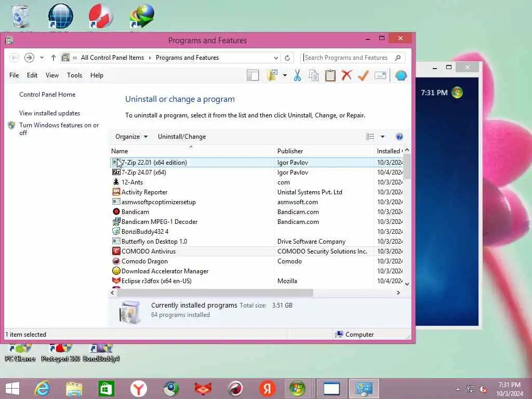Click the Change your view icon
This screenshot has width=532, height=399.
tap(370, 137)
